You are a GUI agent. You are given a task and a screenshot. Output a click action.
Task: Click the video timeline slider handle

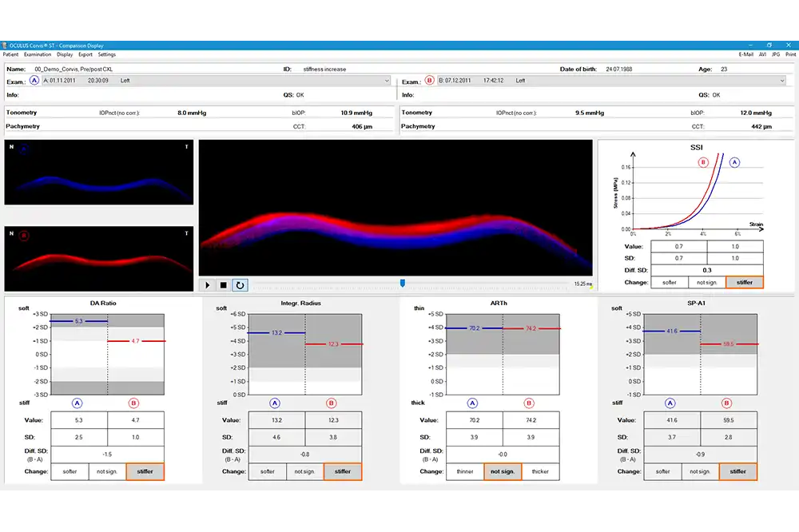[x=403, y=283]
